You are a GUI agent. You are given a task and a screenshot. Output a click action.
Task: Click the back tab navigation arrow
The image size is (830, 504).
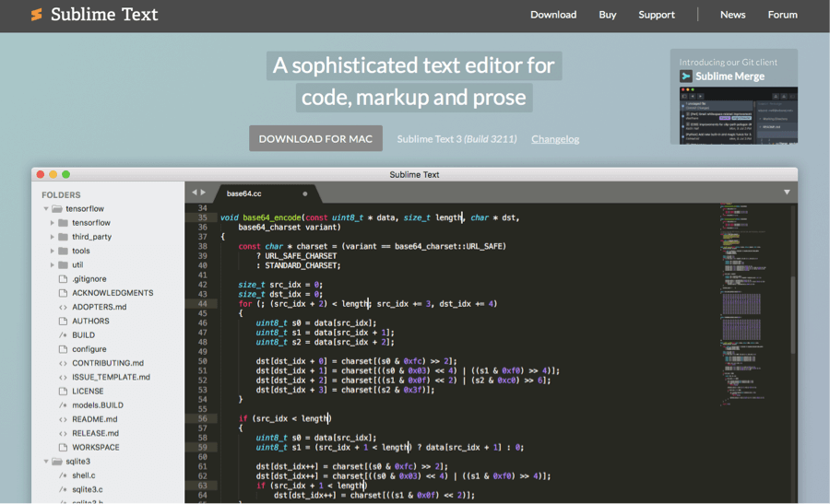pyautogui.click(x=195, y=193)
